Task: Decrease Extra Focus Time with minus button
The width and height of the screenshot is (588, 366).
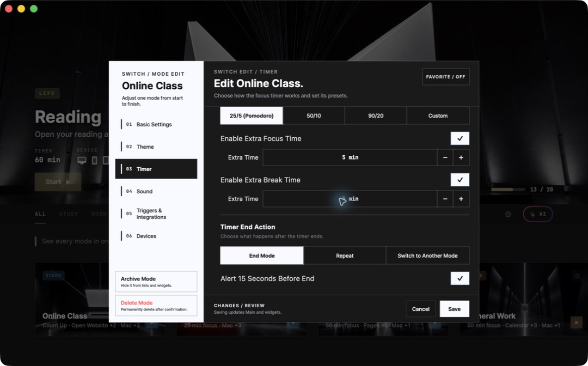Action: pyautogui.click(x=445, y=157)
